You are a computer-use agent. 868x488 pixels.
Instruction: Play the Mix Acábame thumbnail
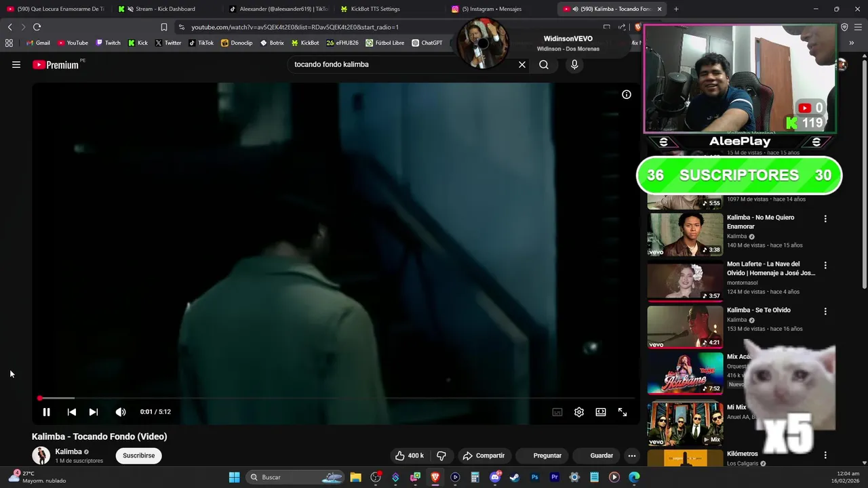(x=685, y=373)
